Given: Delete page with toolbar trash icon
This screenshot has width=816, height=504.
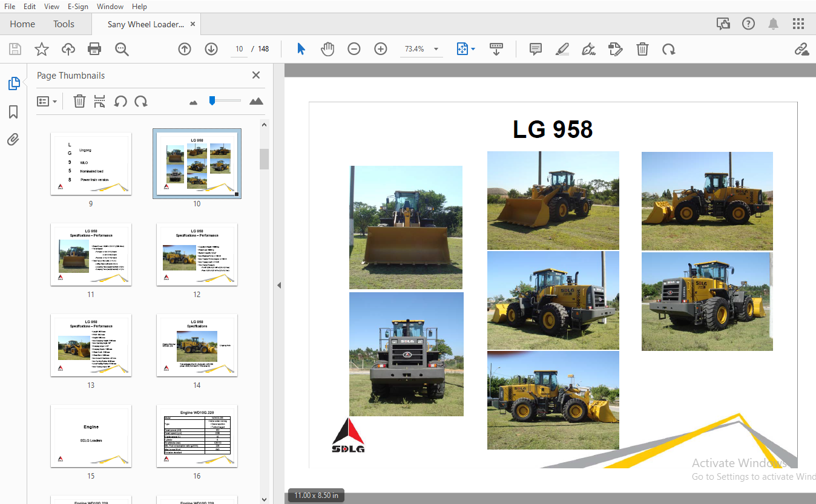Looking at the screenshot, I should 642,49.
